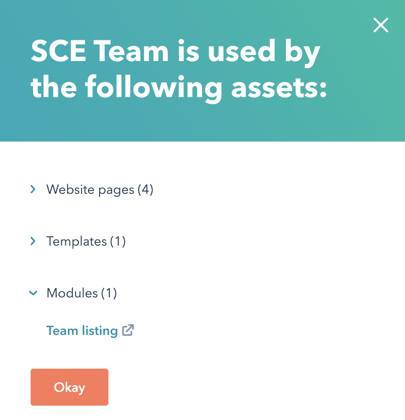Show the single template using SCE Team
The width and height of the screenshot is (405, 420).
pos(78,241)
